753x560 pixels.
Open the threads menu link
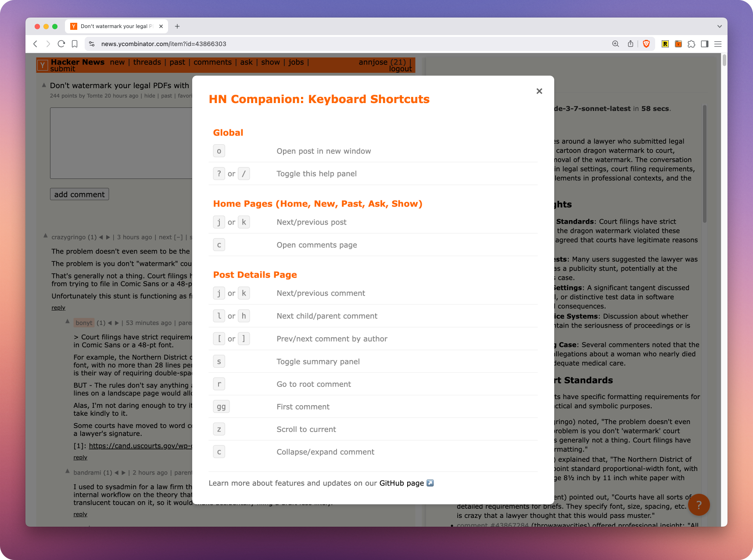[147, 62]
